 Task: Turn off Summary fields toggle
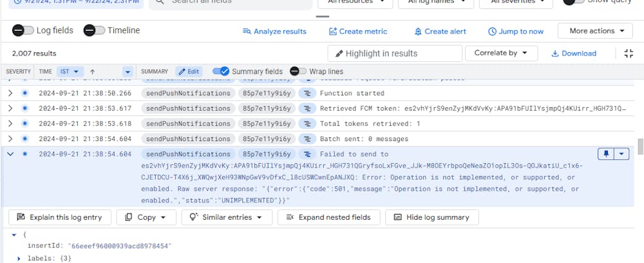coord(221,72)
